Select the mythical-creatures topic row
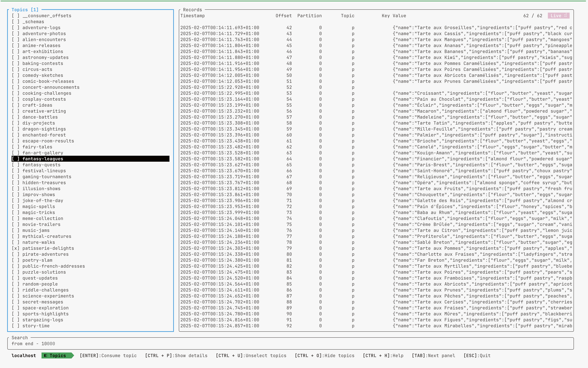 tap(90, 236)
